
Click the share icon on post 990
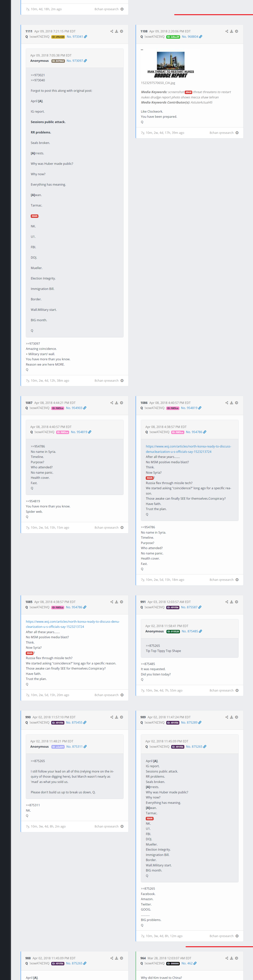pos(112,717)
